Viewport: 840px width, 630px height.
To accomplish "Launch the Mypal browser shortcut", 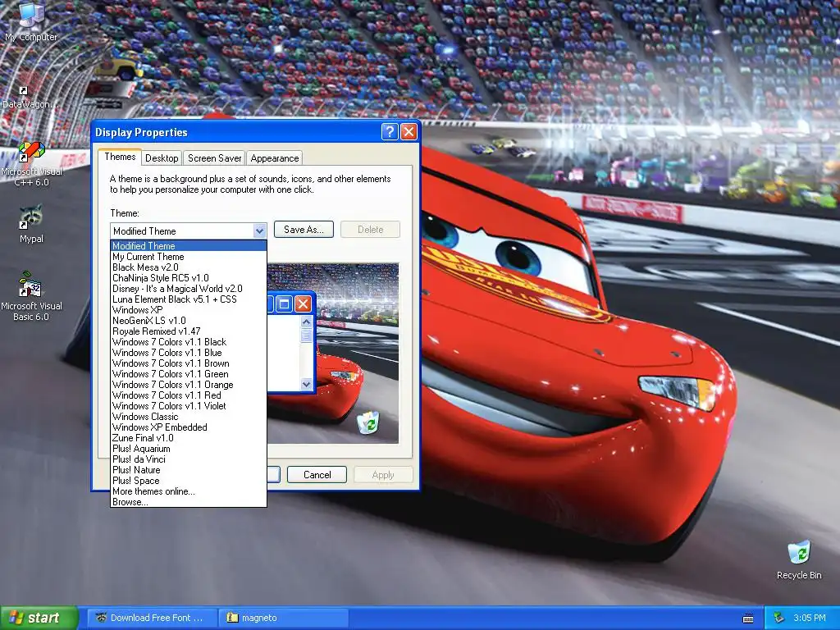I will [31, 224].
